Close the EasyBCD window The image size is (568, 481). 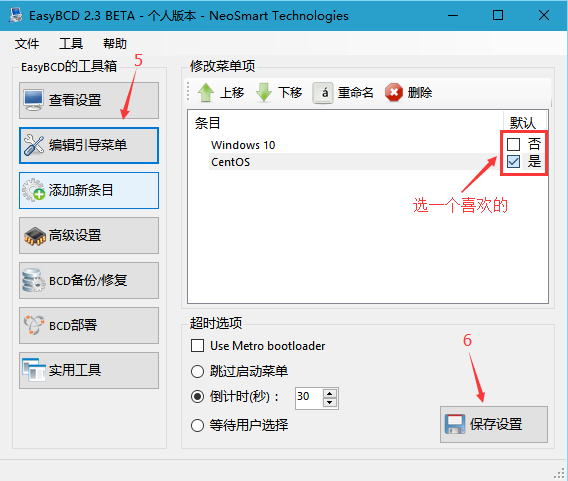[544, 15]
